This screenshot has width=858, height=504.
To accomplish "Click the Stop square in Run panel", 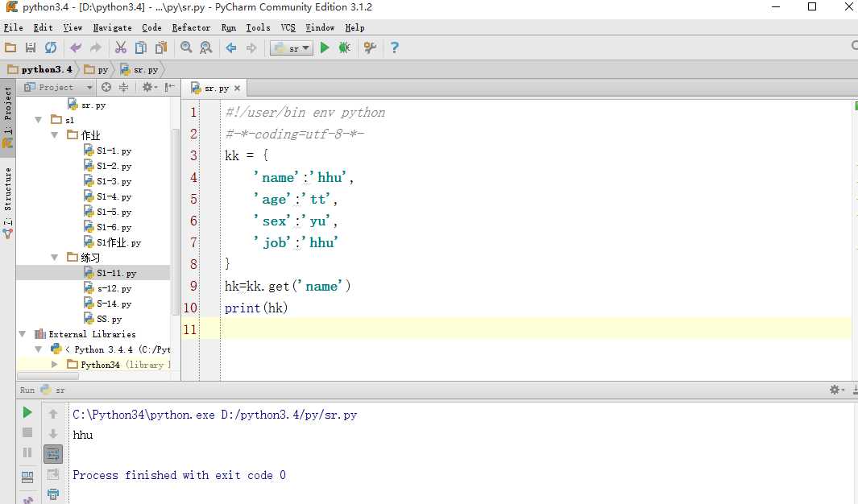I will (x=27, y=433).
